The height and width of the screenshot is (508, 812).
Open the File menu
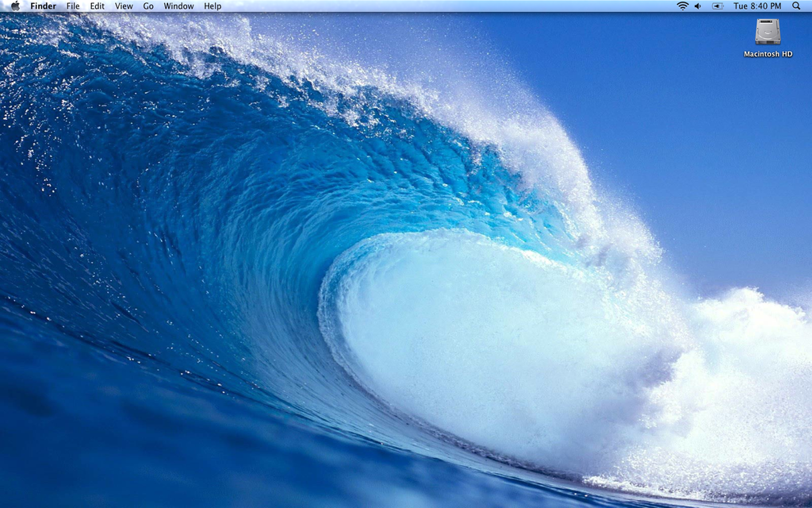(x=73, y=6)
